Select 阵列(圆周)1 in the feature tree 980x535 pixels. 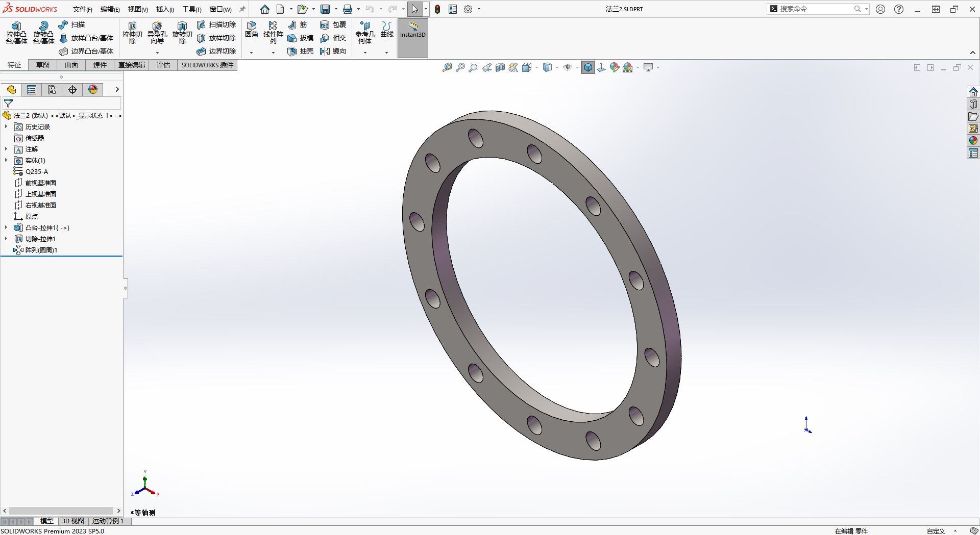35,250
